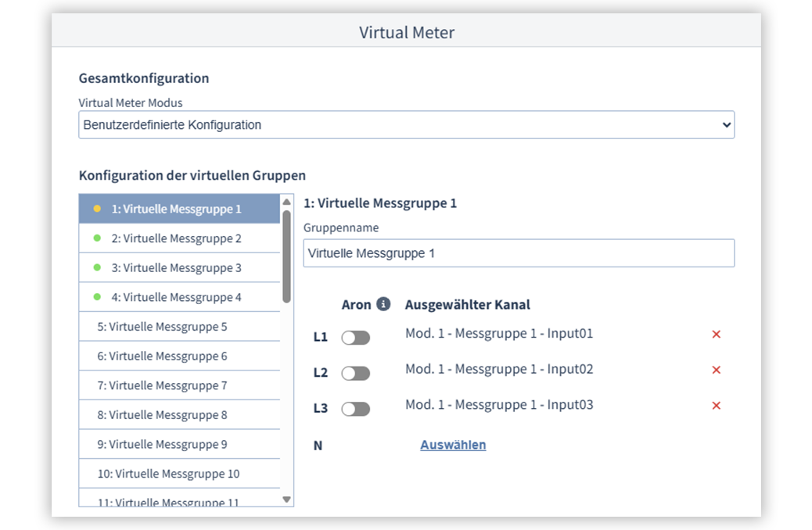
Task: Enable the Aron toggle for L3
Action: 355,409
